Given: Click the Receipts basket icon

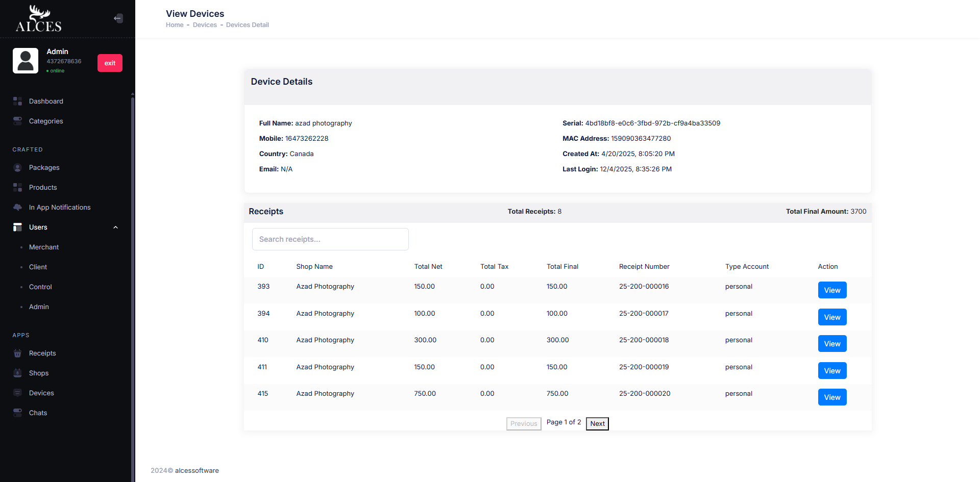Looking at the screenshot, I should coord(17,353).
